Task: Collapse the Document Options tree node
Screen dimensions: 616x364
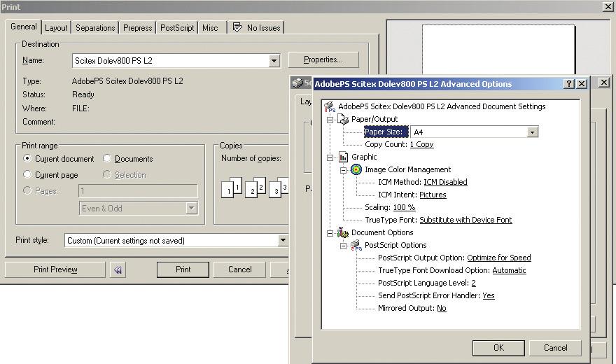Action: click(330, 233)
